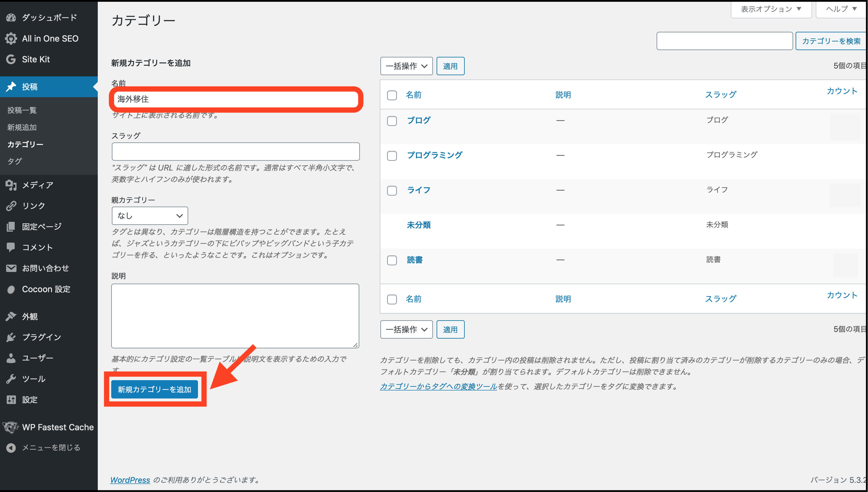Screen dimensions: 868x492
Task: Focus the スラッグ input field
Action: pyautogui.click(x=236, y=151)
